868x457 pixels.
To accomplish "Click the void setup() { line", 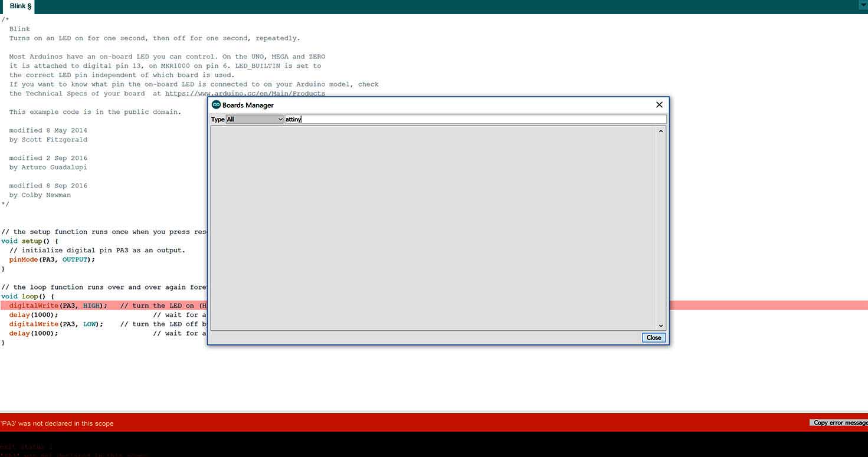I will pyautogui.click(x=30, y=241).
